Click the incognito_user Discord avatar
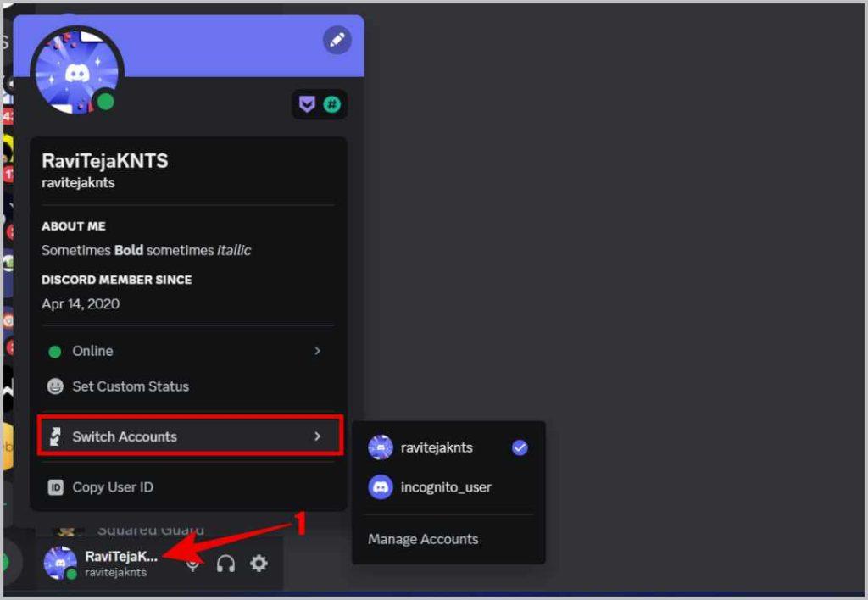 [x=381, y=487]
